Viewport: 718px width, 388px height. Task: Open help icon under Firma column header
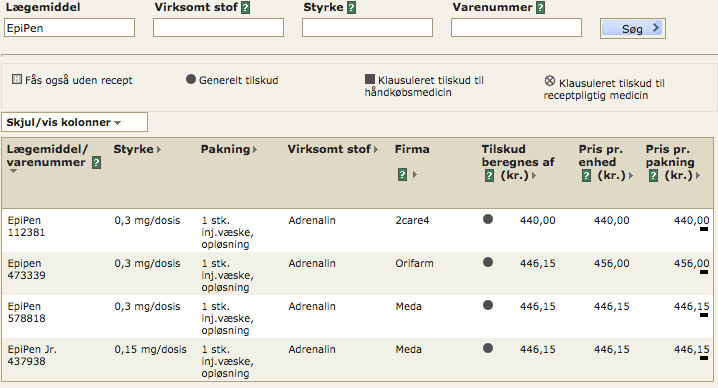(x=402, y=175)
